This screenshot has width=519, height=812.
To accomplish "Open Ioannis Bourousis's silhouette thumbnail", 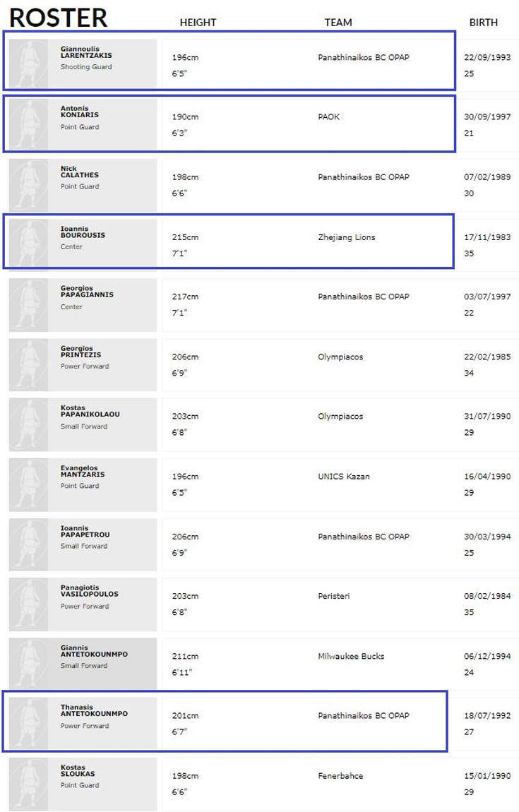I will pyautogui.click(x=28, y=244).
